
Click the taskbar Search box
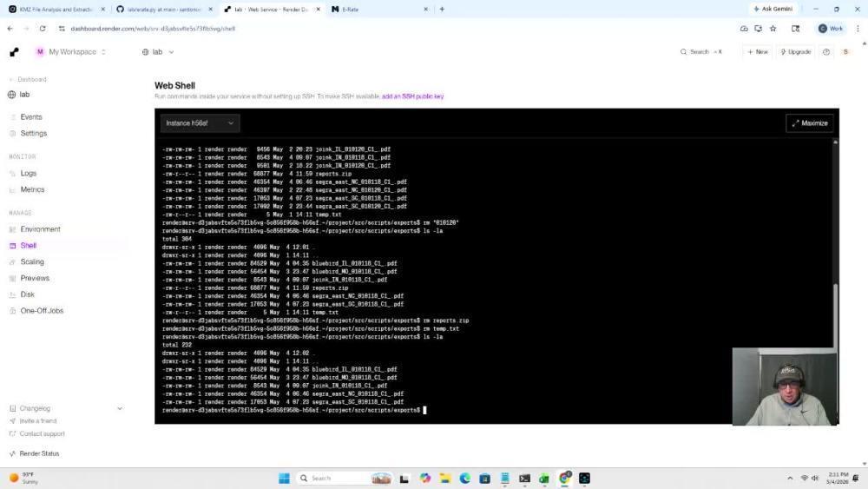click(x=345, y=479)
